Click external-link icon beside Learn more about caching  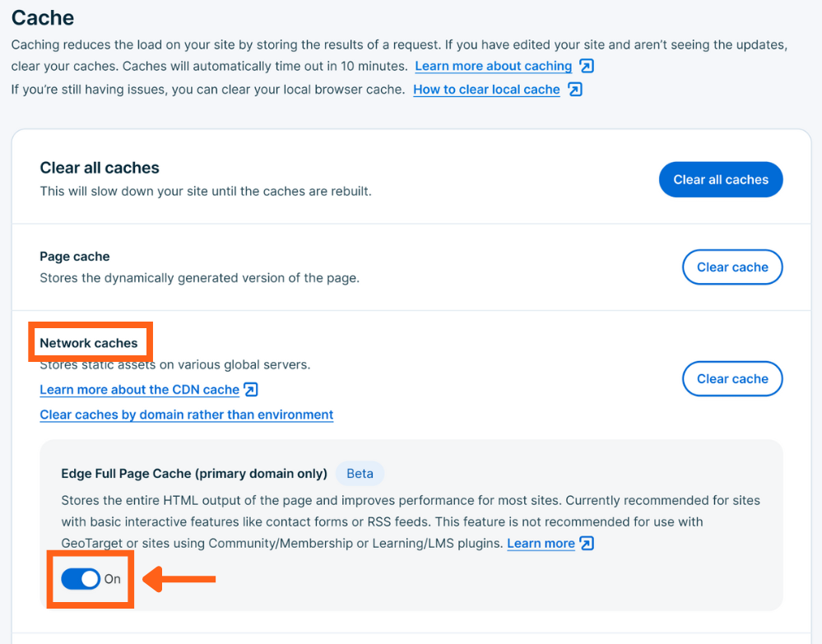tap(587, 66)
